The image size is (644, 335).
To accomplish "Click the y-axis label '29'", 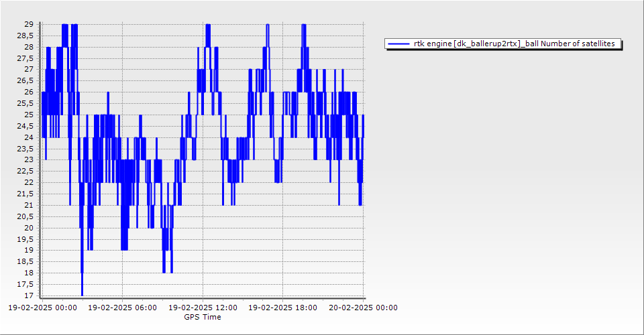I will coord(28,24).
